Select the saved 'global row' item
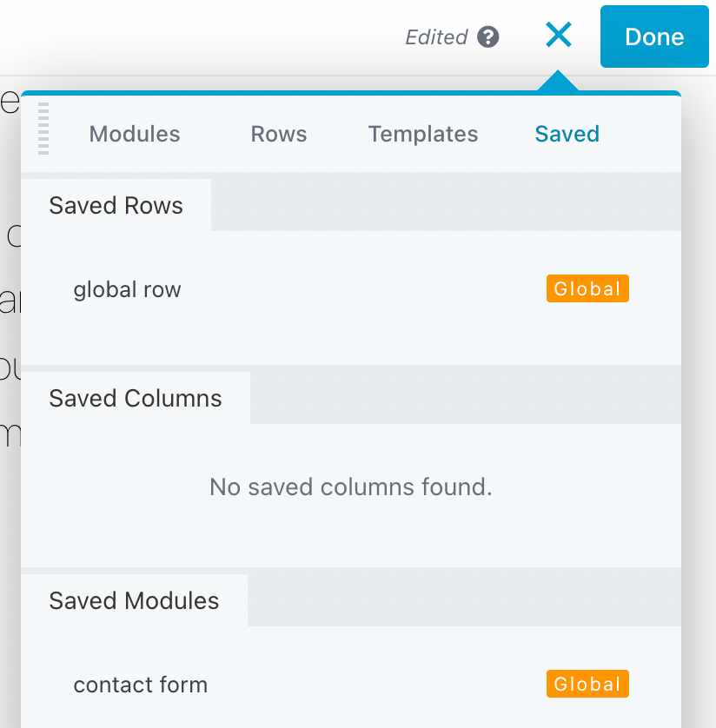716x728 pixels. click(x=128, y=289)
